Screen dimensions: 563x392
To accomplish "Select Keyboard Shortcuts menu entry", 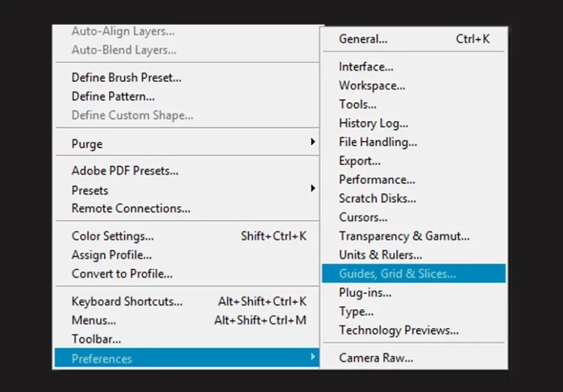I will [186, 301].
